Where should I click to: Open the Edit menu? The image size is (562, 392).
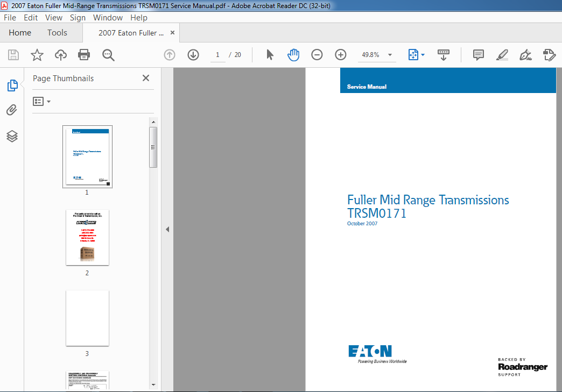(x=31, y=18)
